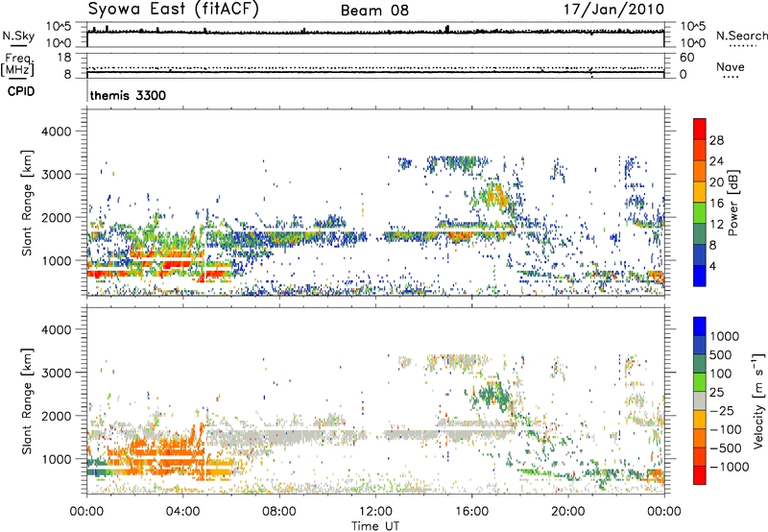768x532 pixels.
Task: Pick the yellow-orange 16–20 dB Power segment
Action: (x=700, y=191)
